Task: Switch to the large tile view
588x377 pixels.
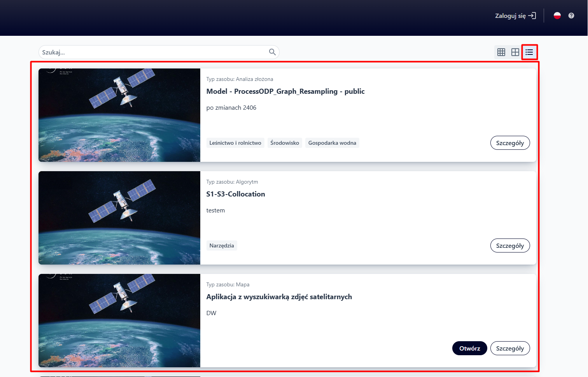Action: pyautogui.click(x=515, y=52)
